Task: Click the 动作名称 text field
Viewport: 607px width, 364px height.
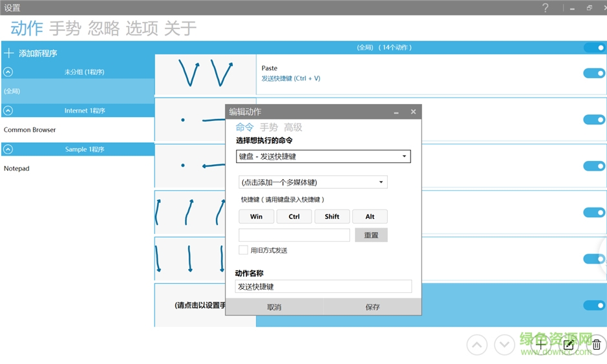Action: [323, 286]
